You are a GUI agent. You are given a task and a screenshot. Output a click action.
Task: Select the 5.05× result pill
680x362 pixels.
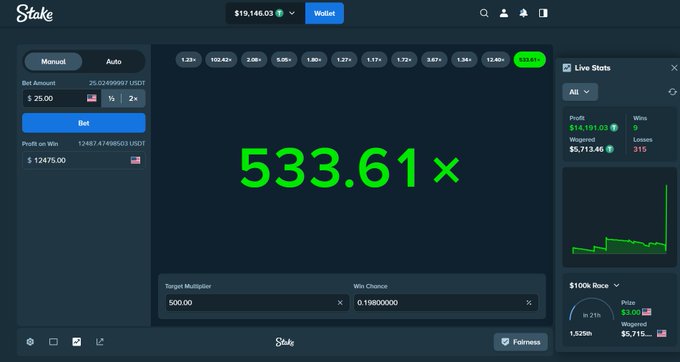(284, 60)
